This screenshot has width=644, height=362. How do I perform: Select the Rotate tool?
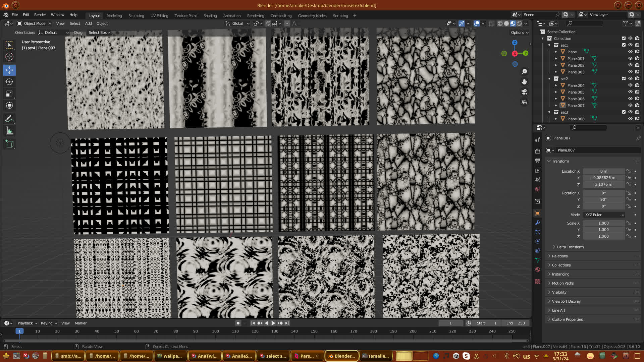pyautogui.click(x=9, y=82)
